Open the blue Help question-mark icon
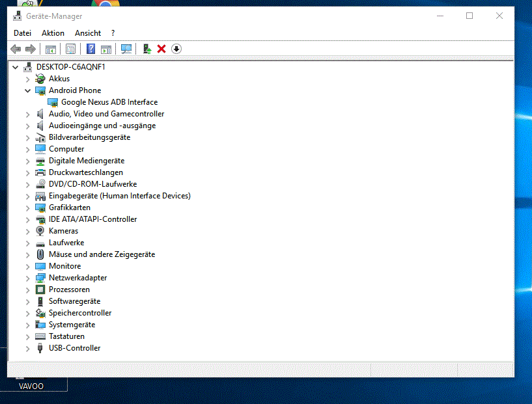 [91, 49]
